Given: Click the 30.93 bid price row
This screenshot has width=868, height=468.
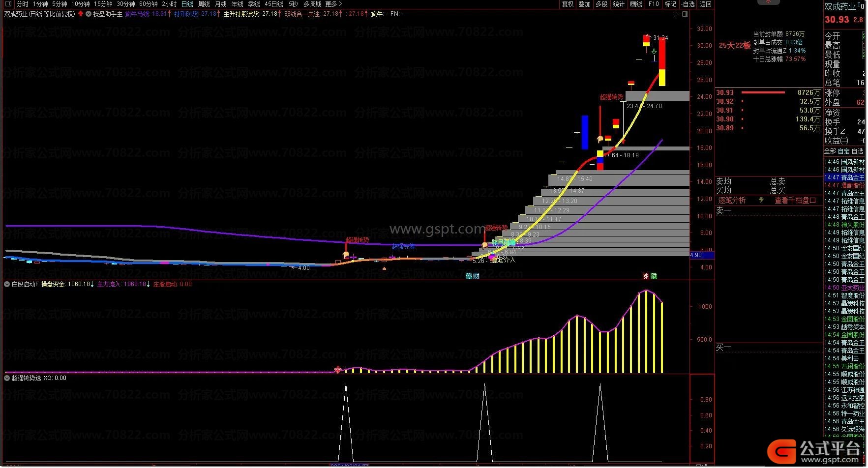Looking at the screenshot, I should (768, 92).
